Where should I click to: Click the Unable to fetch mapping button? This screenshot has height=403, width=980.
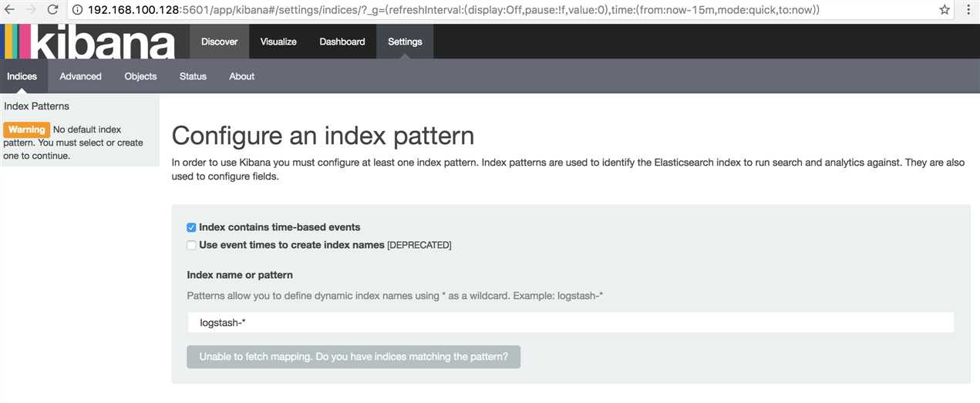353,357
